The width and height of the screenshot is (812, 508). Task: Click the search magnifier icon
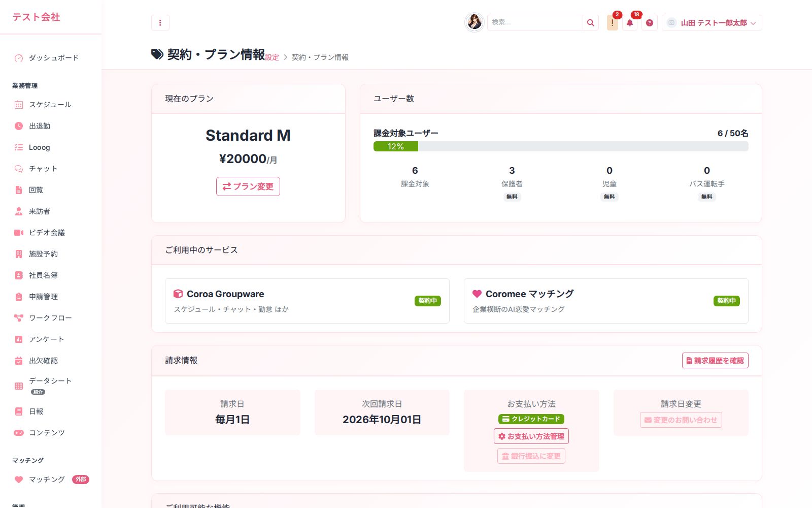(x=591, y=23)
